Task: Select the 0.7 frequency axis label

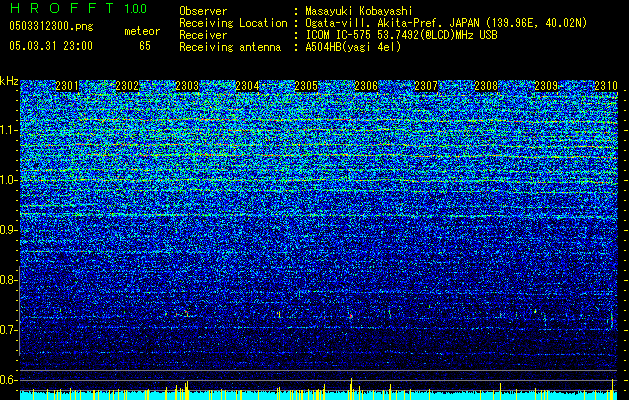Action: pyautogui.click(x=8, y=330)
